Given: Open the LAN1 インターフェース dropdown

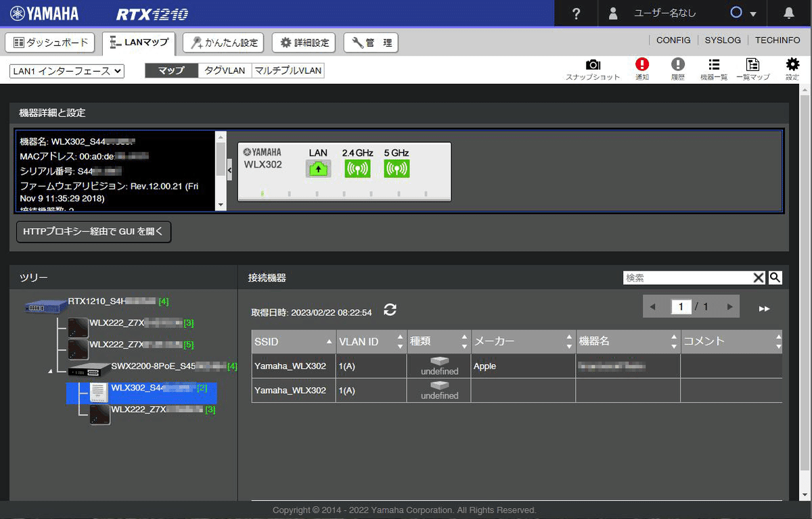Looking at the screenshot, I should tap(66, 70).
